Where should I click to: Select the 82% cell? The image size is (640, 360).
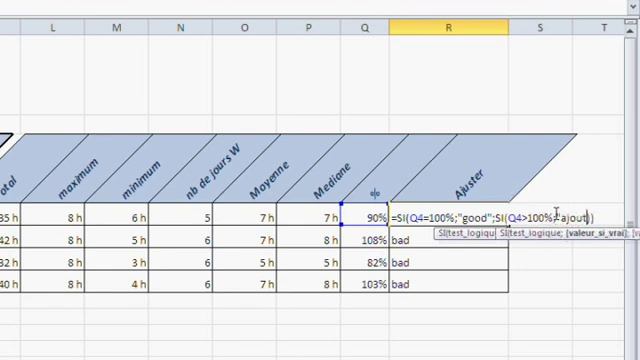click(365, 259)
